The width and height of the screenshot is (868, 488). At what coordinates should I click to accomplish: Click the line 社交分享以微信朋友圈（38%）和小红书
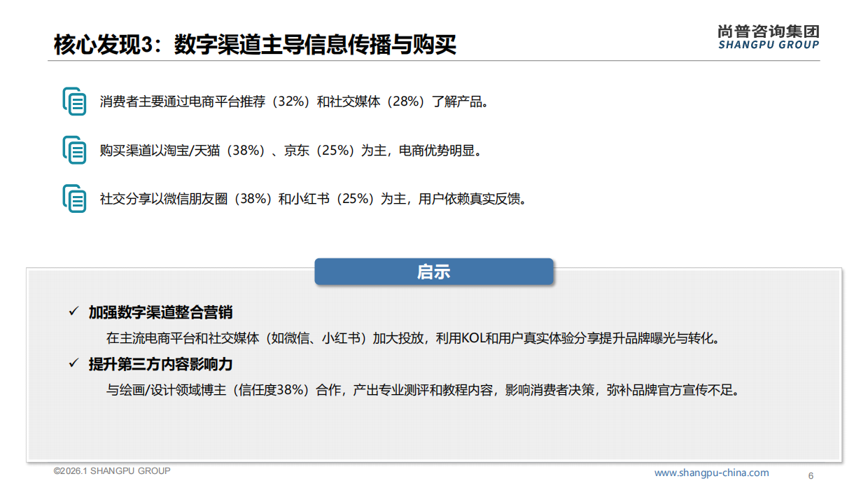[313, 199]
